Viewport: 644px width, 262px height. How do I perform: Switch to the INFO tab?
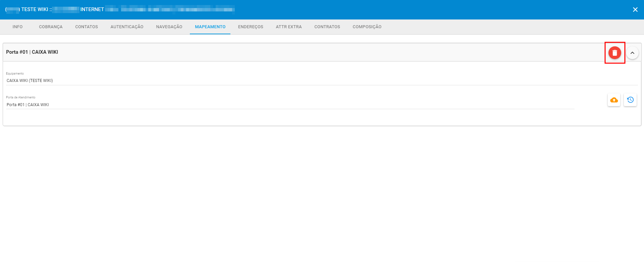[17, 27]
